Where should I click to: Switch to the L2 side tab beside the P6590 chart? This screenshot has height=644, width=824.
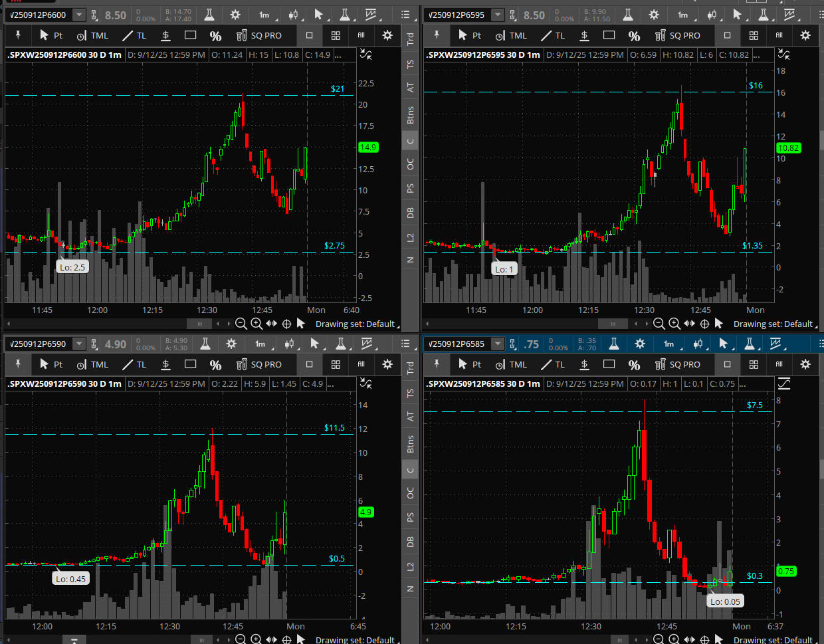click(410, 566)
